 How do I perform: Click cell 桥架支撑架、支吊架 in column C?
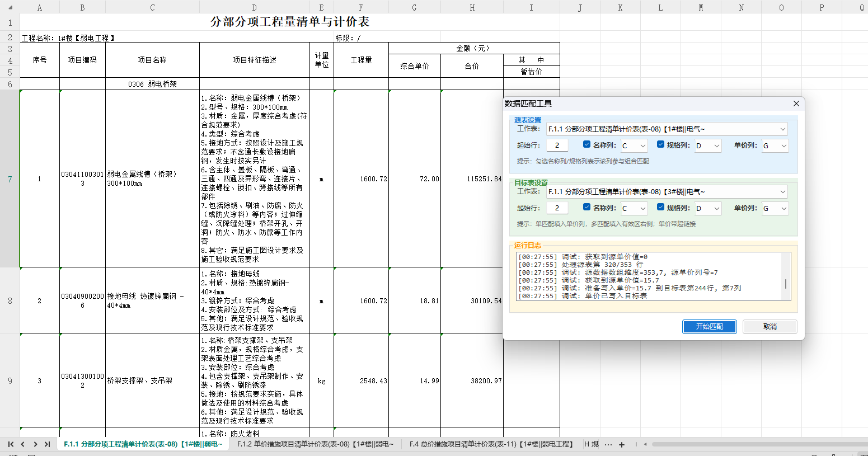coord(152,380)
